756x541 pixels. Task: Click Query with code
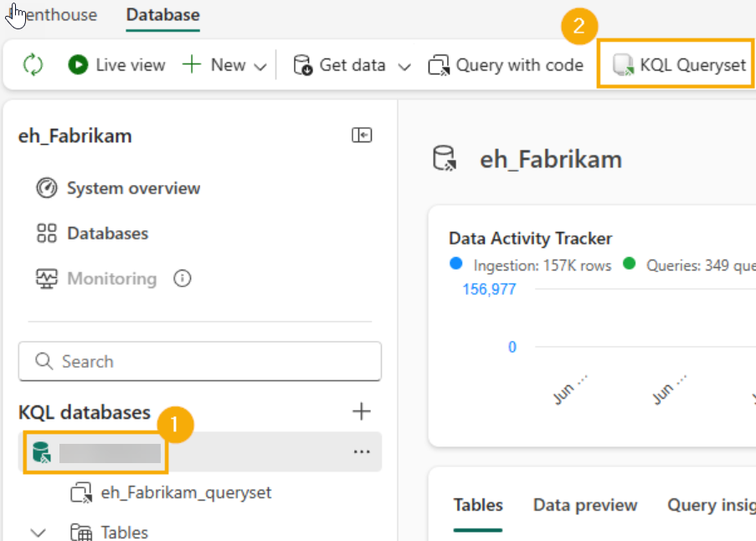506,65
